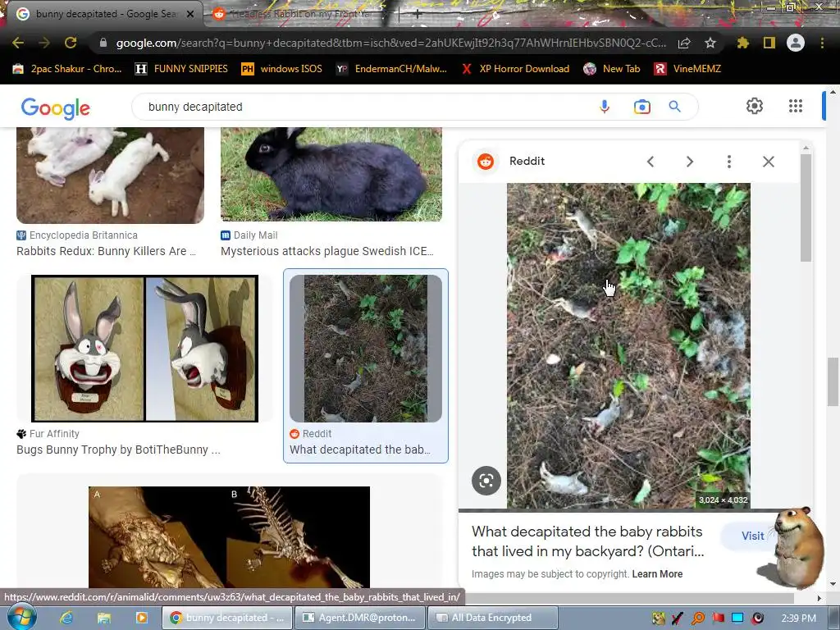
Task: Click the preview panel scrollbar thumb
Action: (x=806, y=208)
